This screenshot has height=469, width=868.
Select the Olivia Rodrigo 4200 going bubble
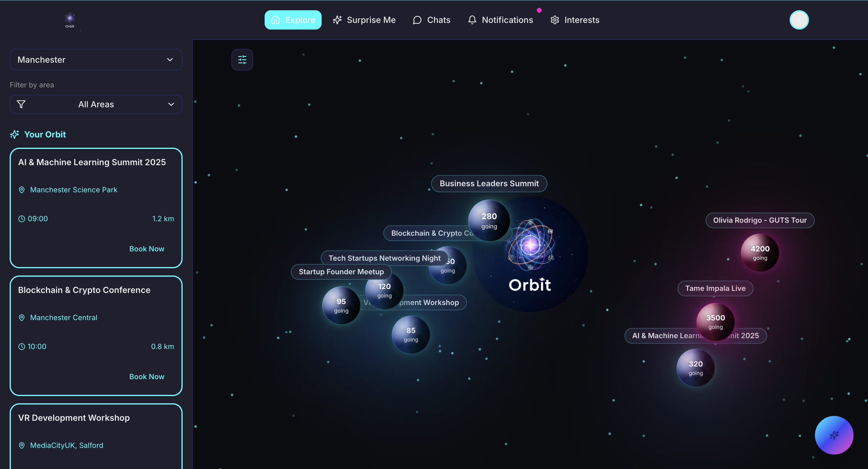(x=759, y=253)
